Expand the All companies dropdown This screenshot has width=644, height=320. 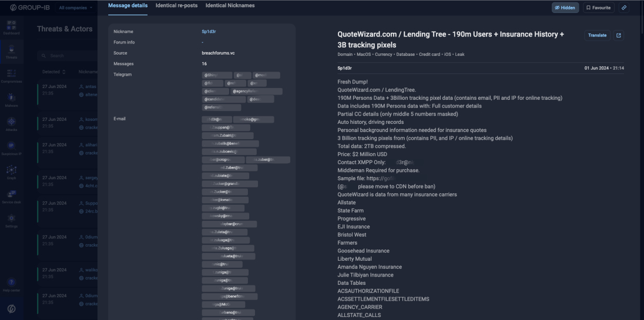[76, 8]
